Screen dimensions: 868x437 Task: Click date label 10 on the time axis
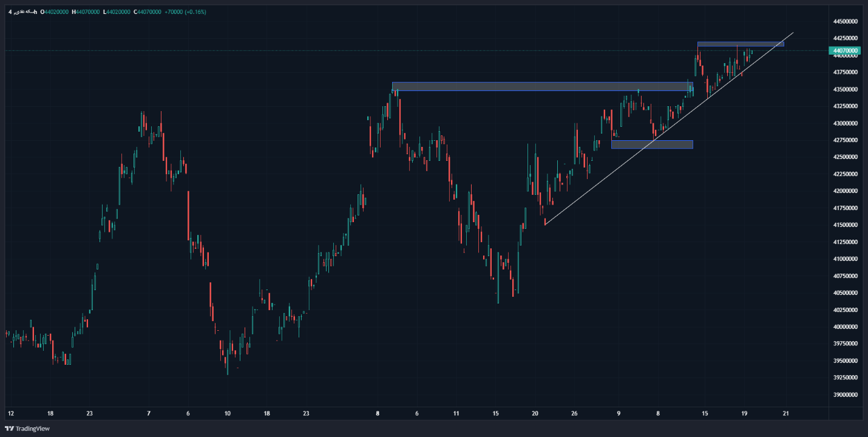pyautogui.click(x=227, y=413)
